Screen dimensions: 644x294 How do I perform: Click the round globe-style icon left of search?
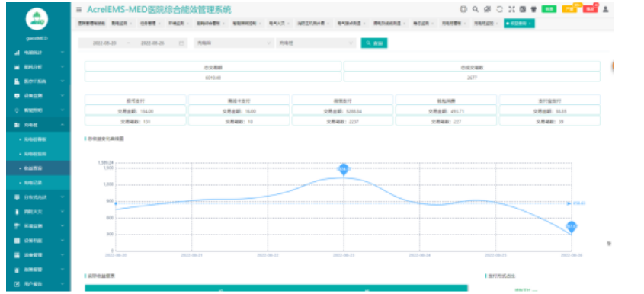click(x=463, y=9)
